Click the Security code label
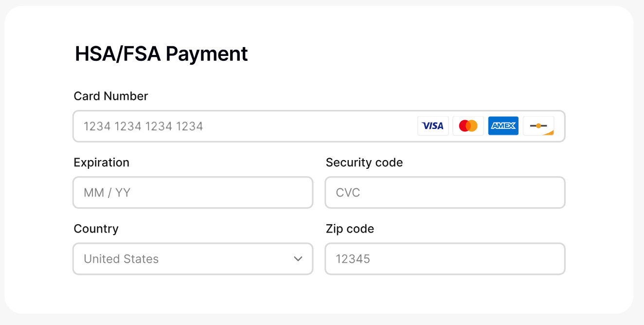Screen dimensions: 644x325 point(364,162)
